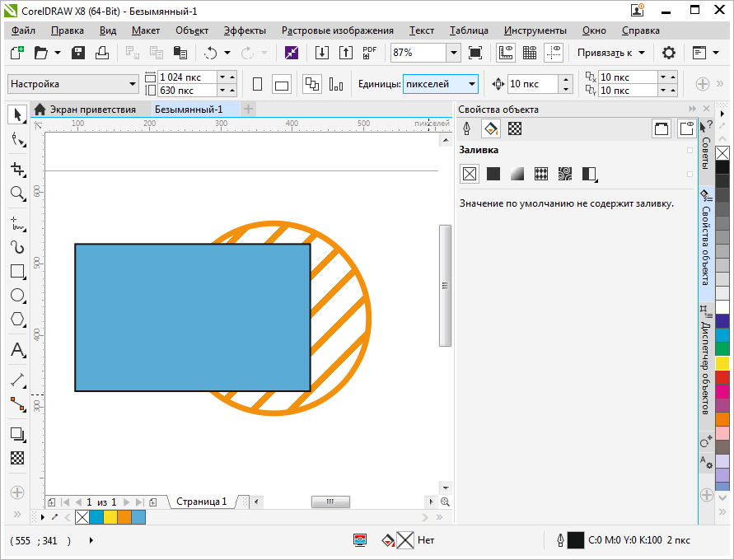
Task: Switch page to landscape orientation
Action: point(282,84)
